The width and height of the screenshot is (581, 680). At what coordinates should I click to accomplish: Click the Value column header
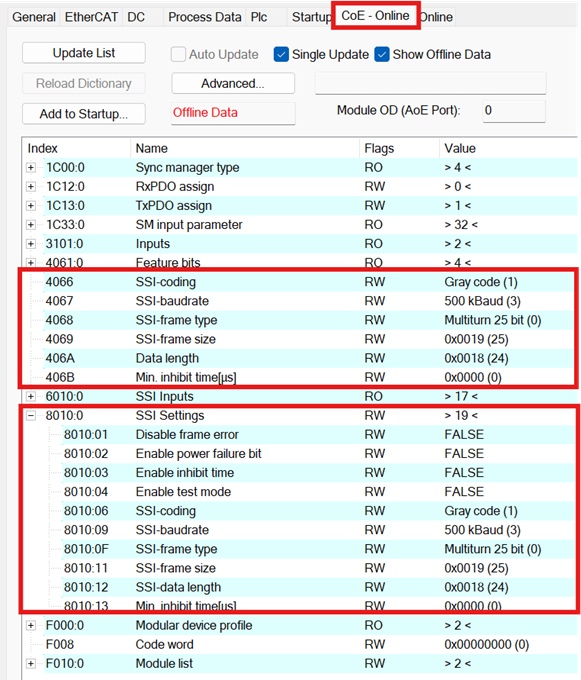508,148
